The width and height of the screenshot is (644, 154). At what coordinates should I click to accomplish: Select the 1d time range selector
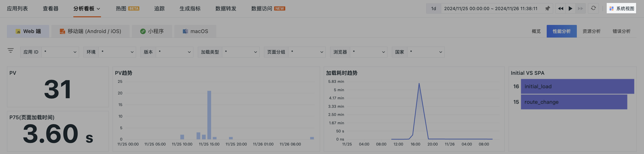[x=434, y=8]
